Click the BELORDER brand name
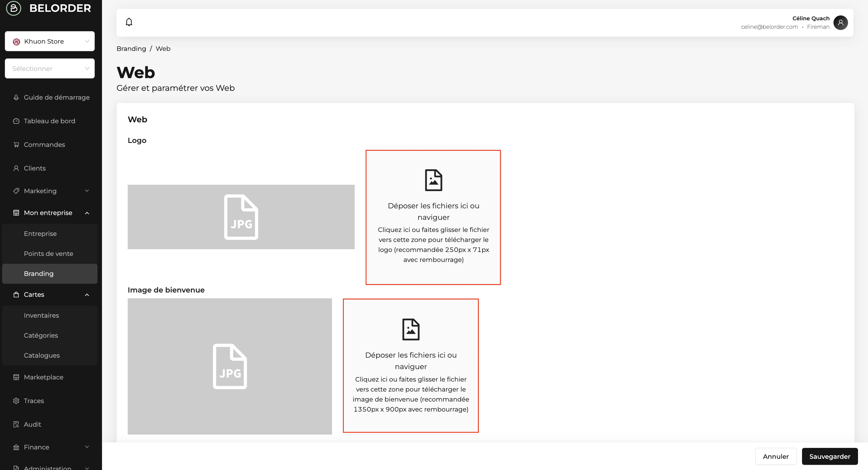 tap(60, 8)
